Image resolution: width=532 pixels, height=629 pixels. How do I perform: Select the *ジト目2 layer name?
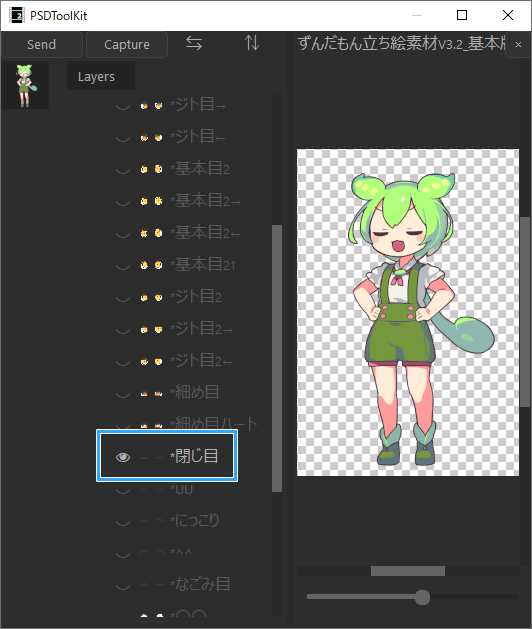(196, 296)
